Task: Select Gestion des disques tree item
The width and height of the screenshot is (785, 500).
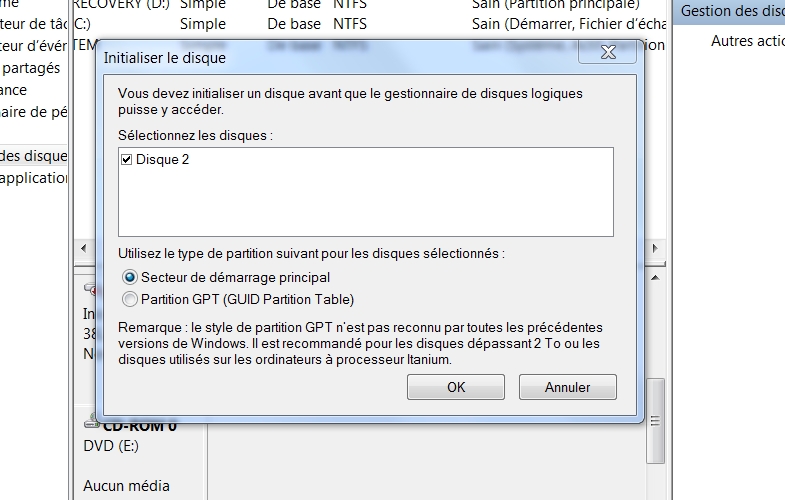Action: pyautogui.click(x=33, y=156)
